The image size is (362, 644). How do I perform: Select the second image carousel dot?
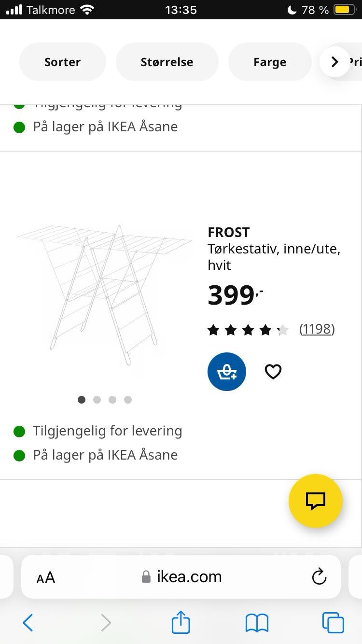[97, 399]
